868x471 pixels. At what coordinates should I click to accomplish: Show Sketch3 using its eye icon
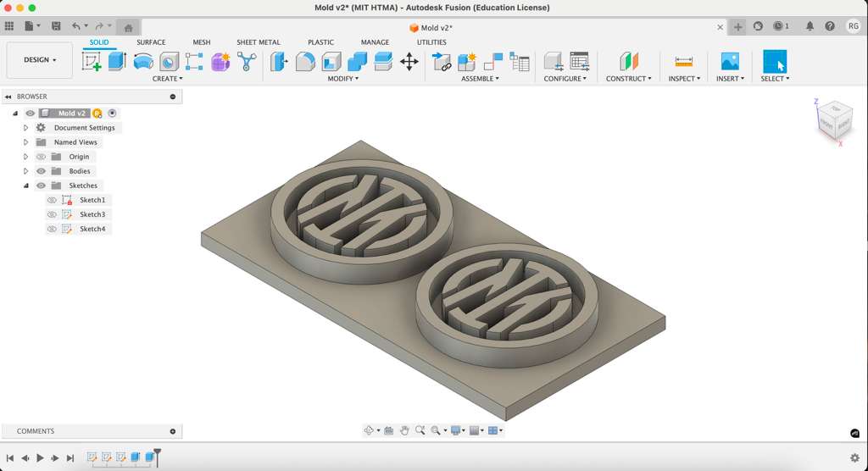(x=52, y=214)
